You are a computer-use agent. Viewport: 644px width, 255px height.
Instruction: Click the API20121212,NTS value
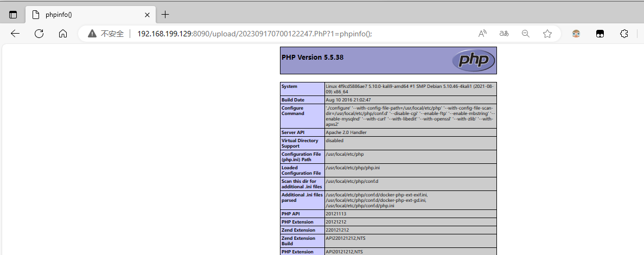[x=410, y=252]
